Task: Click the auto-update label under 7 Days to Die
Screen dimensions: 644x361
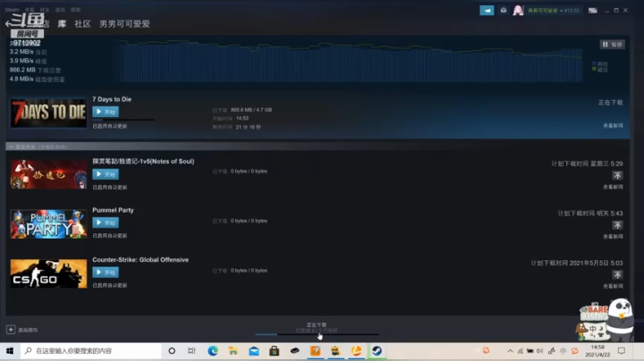Action: 110,126
